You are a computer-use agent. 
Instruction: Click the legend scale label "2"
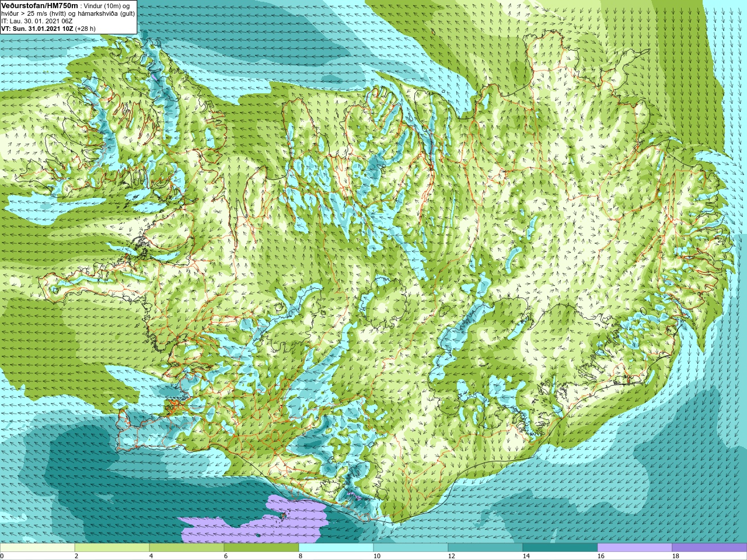coord(76,556)
